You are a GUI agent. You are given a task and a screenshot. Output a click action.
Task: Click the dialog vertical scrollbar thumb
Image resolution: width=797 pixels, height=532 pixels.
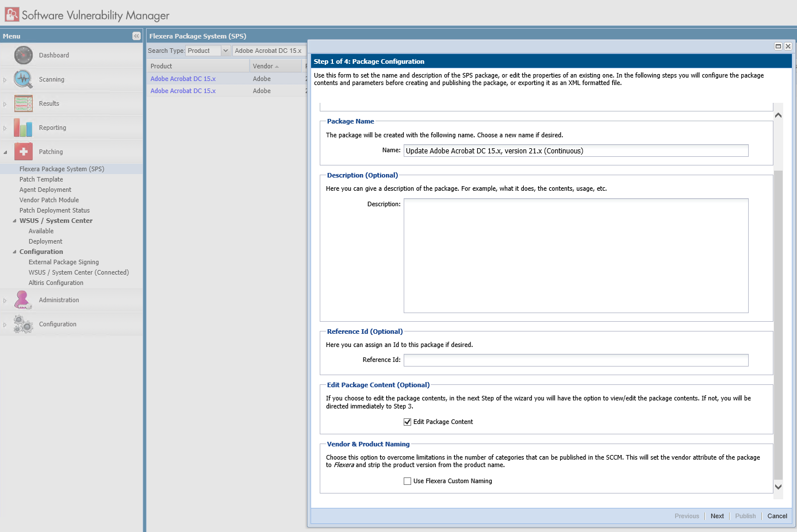(x=778, y=325)
